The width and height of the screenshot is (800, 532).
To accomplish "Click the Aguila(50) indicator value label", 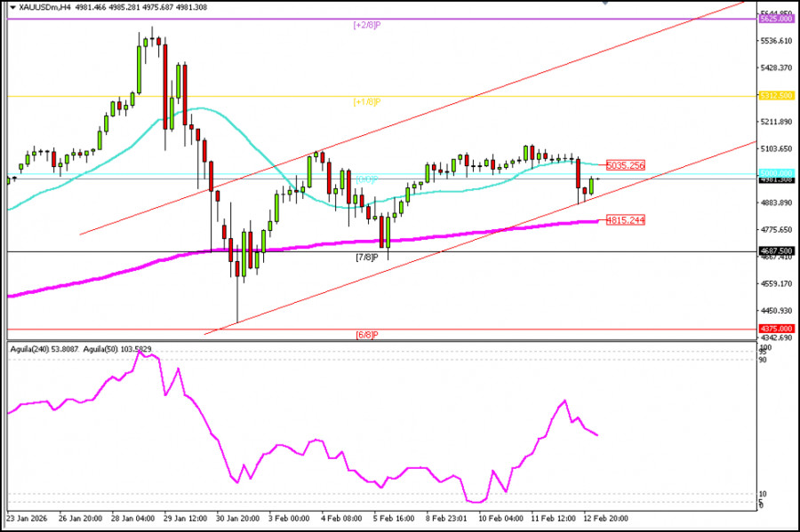I will [x=117, y=349].
